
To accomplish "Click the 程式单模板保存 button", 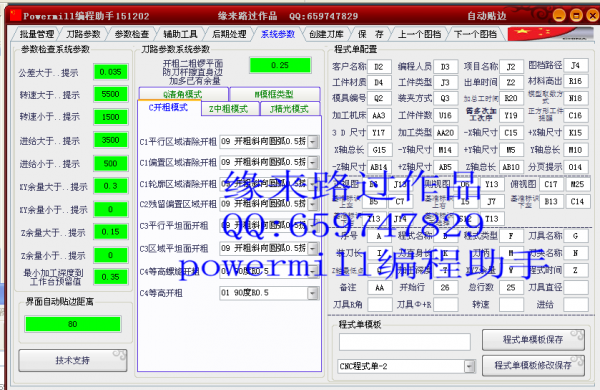I will pos(533,339).
